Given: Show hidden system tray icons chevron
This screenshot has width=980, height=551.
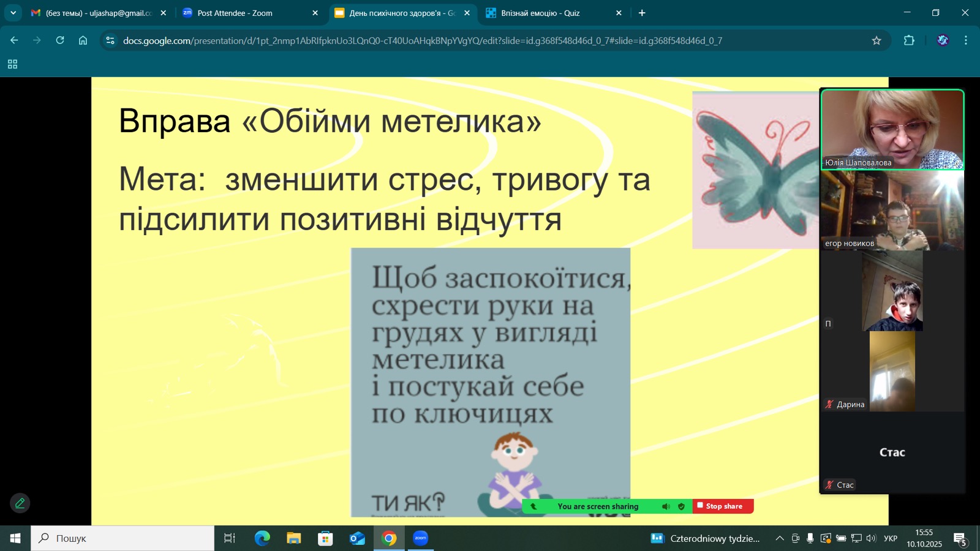Looking at the screenshot, I should [x=779, y=538].
